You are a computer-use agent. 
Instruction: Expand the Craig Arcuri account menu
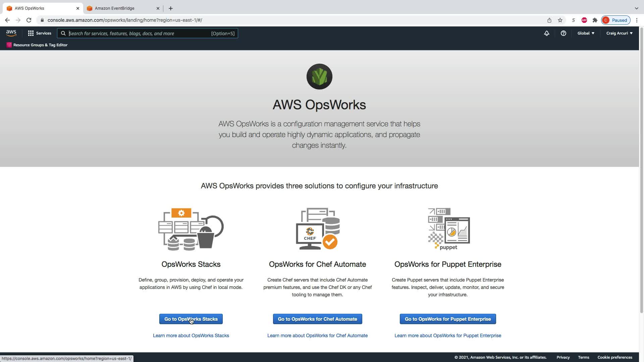click(619, 33)
